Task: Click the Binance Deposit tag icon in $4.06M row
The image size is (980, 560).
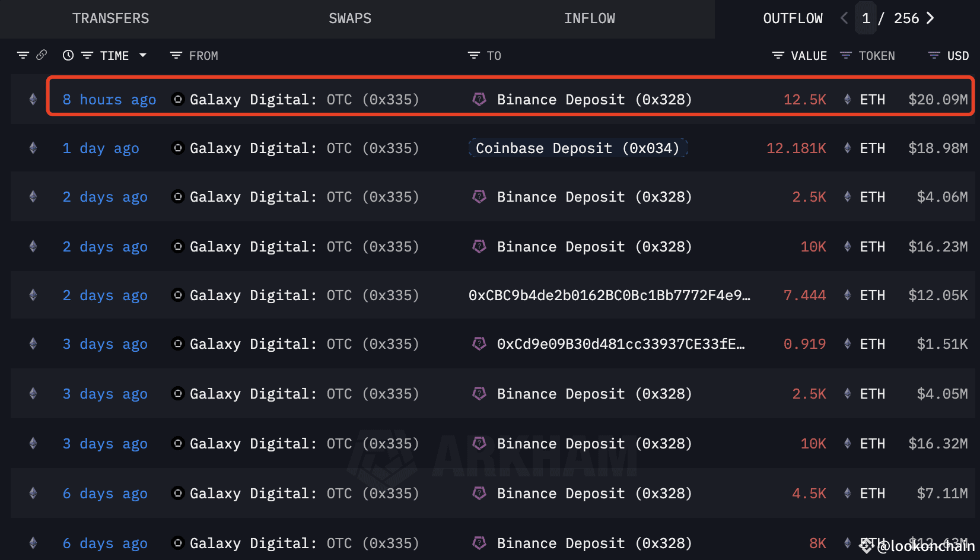Action: coord(479,196)
